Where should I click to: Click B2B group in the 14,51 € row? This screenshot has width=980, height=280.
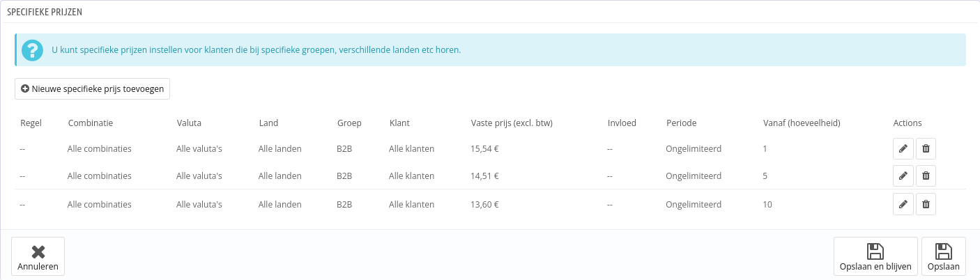click(344, 176)
